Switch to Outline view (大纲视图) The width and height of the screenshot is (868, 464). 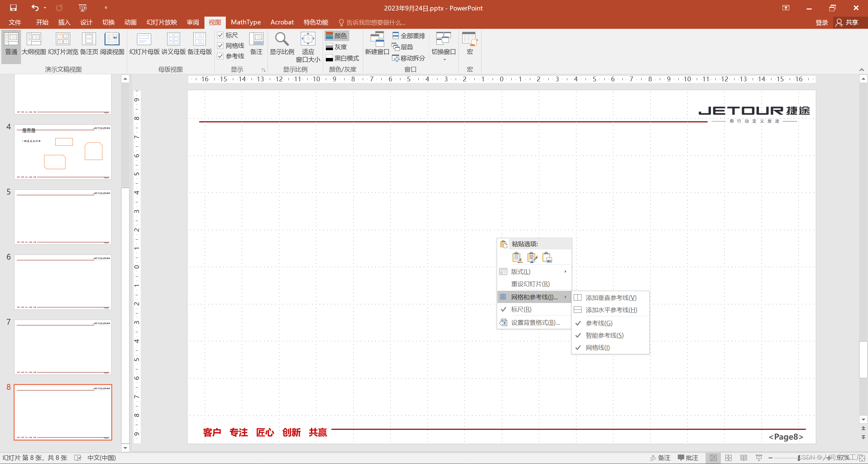[x=34, y=43]
